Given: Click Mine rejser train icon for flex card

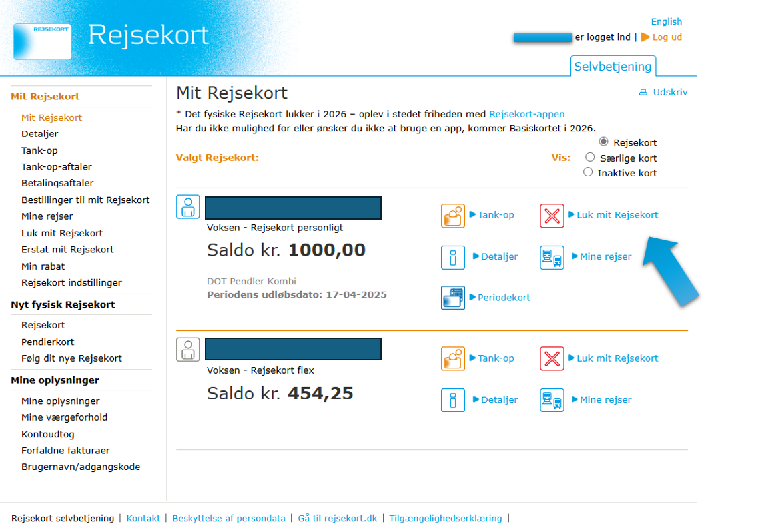Looking at the screenshot, I should point(552,400).
